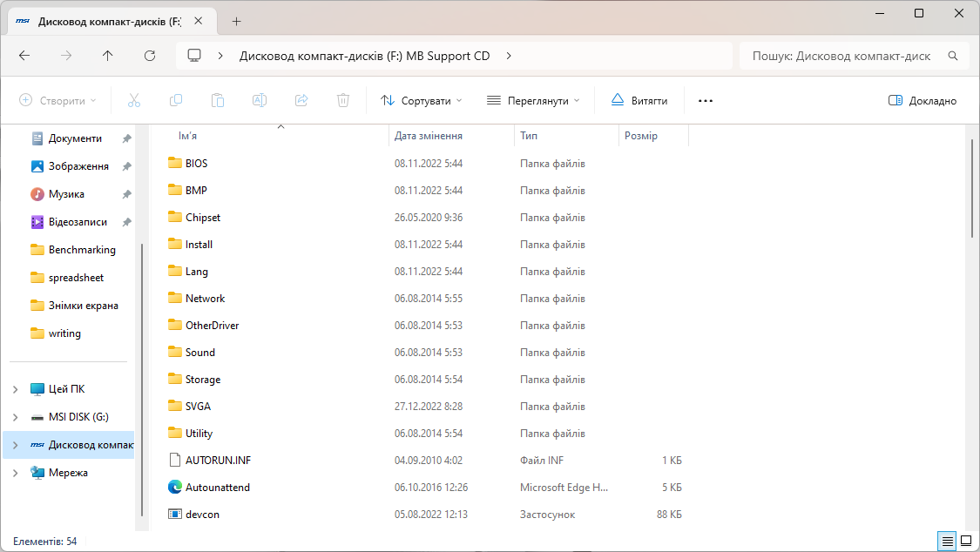Sort by the Ім'я column header
The width and height of the screenshot is (980, 552).
point(187,136)
